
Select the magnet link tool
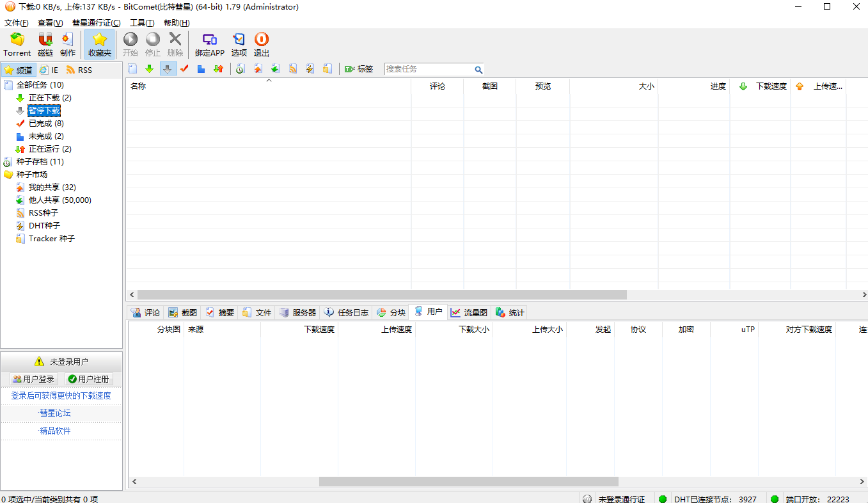coord(45,44)
